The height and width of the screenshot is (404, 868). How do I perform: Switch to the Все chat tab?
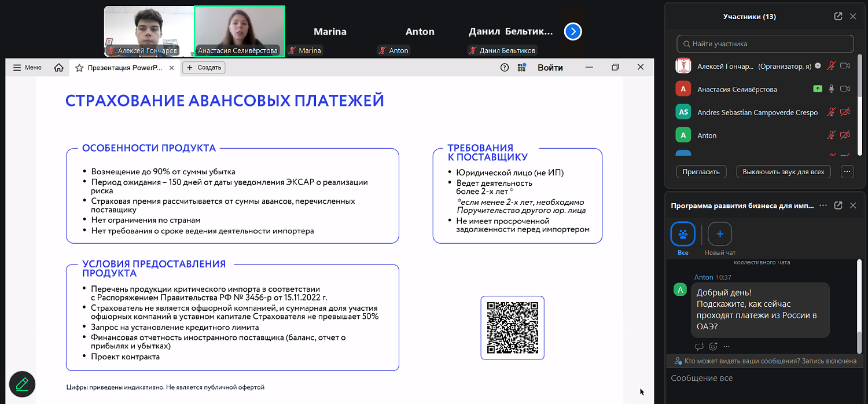682,234
